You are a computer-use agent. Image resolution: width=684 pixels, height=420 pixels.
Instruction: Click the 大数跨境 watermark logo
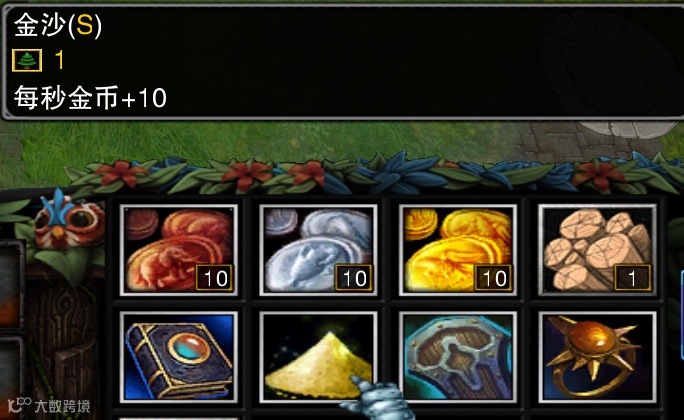(x=49, y=406)
